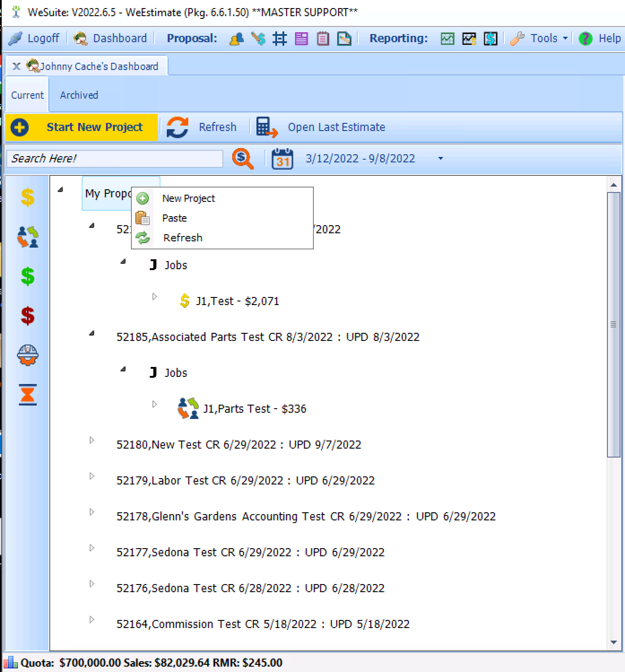Open the dollar sheet Reporting icon
Image resolution: width=625 pixels, height=672 pixels.
point(490,39)
